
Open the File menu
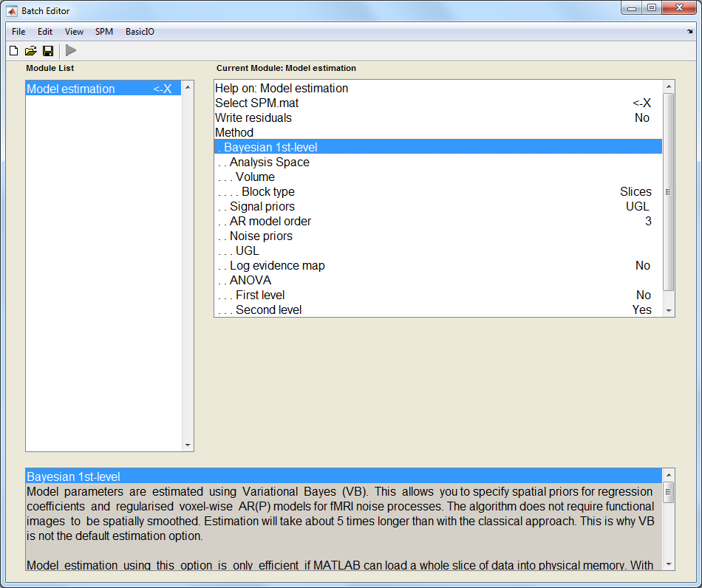click(x=18, y=32)
